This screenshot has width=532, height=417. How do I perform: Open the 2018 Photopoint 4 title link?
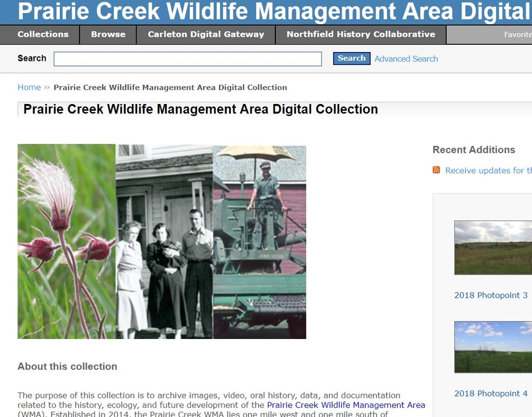490,393
